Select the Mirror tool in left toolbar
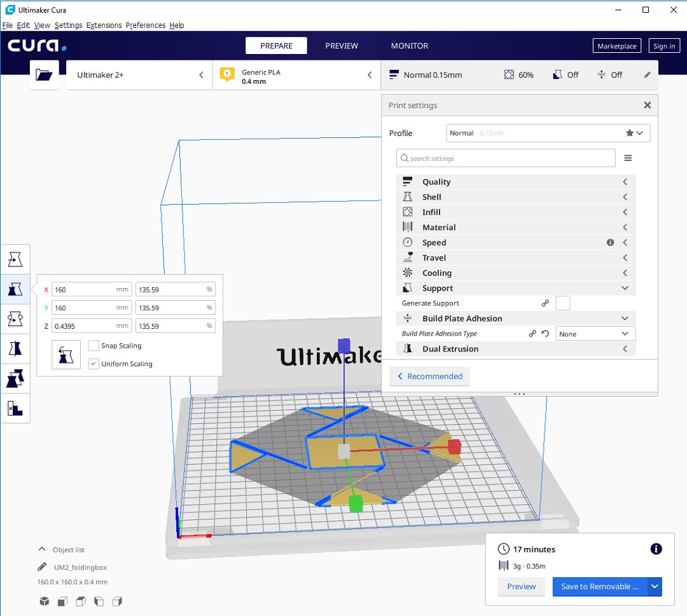 click(15, 348)
